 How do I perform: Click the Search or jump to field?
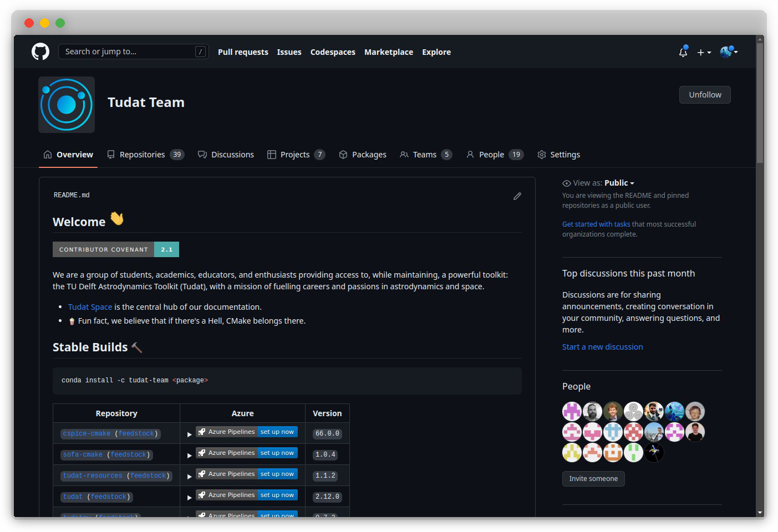click(134, 52)
